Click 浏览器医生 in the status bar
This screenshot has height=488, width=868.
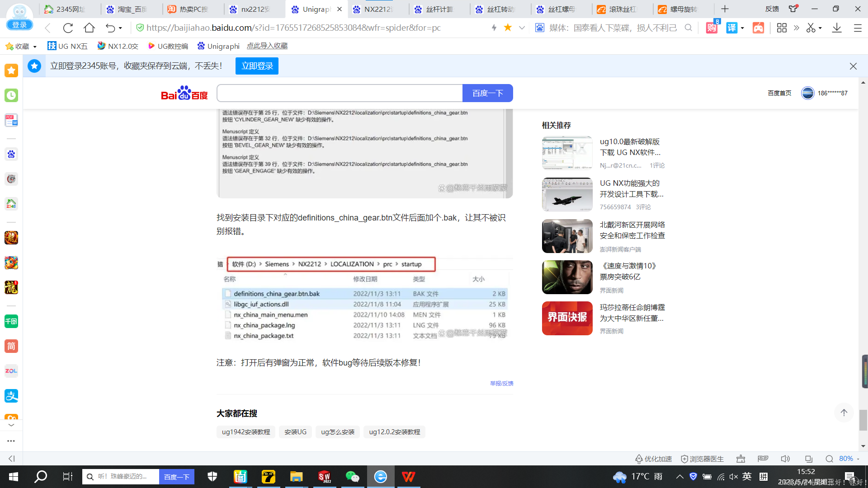(702, 459)
